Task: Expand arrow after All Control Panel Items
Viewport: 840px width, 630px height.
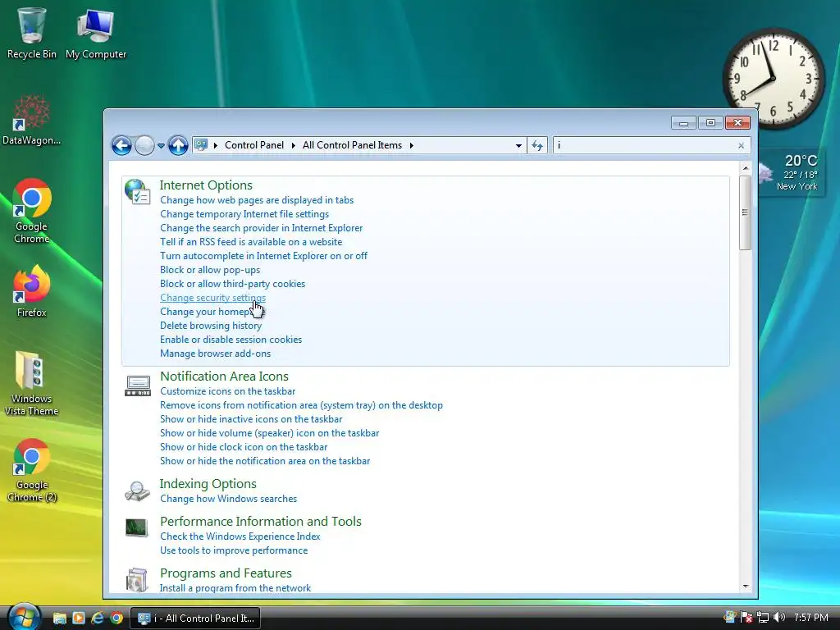Action: 411,145
